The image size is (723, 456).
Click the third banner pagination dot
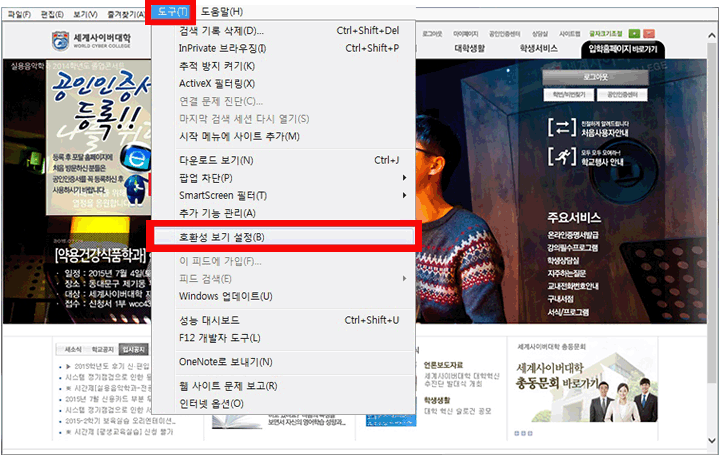coord(530,433)
